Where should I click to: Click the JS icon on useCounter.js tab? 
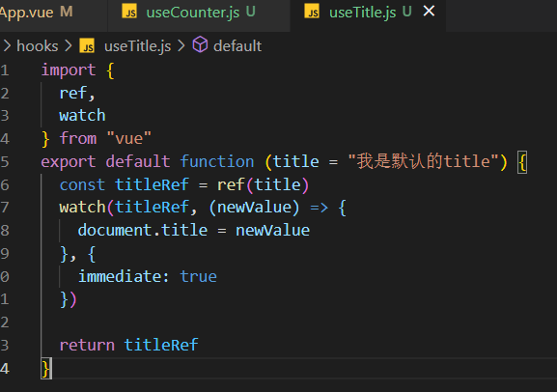tap(129, 12)
